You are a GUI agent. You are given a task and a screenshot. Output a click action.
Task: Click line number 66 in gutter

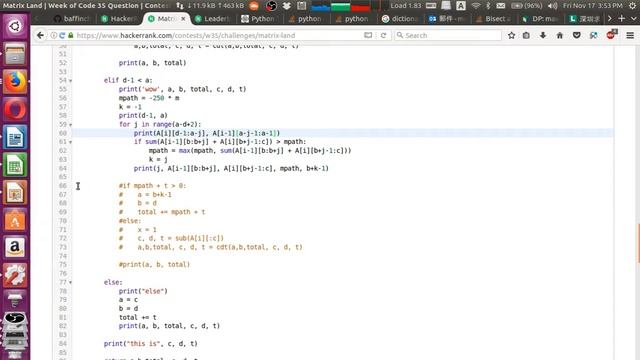point(62,186)
